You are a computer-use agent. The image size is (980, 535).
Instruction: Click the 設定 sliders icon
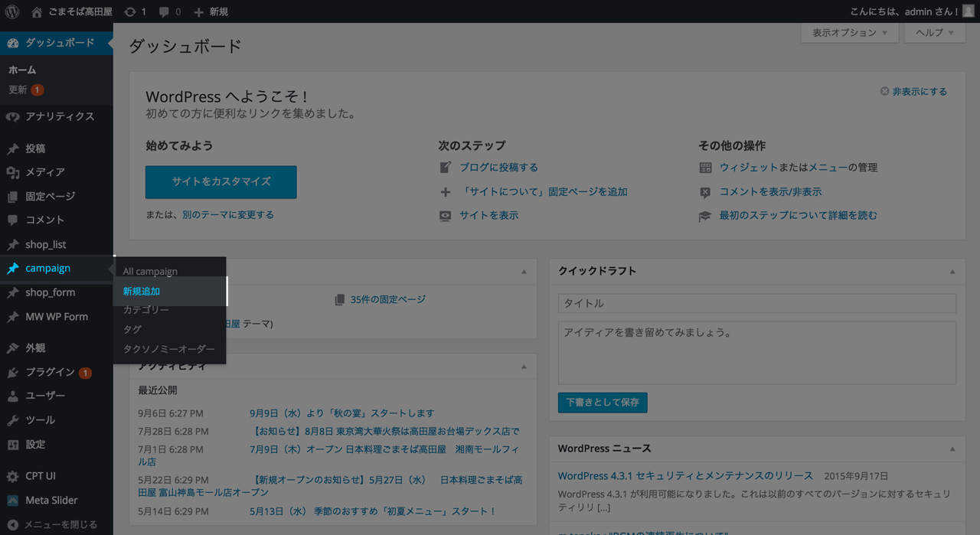[12, 445]
